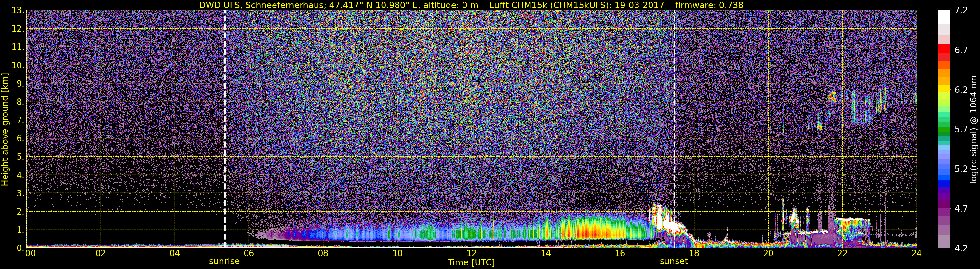The width and height of the screenshot is (980, 269).
Task: Pick the white segment at the colorbar top
Action: click(x=944, y=17)
